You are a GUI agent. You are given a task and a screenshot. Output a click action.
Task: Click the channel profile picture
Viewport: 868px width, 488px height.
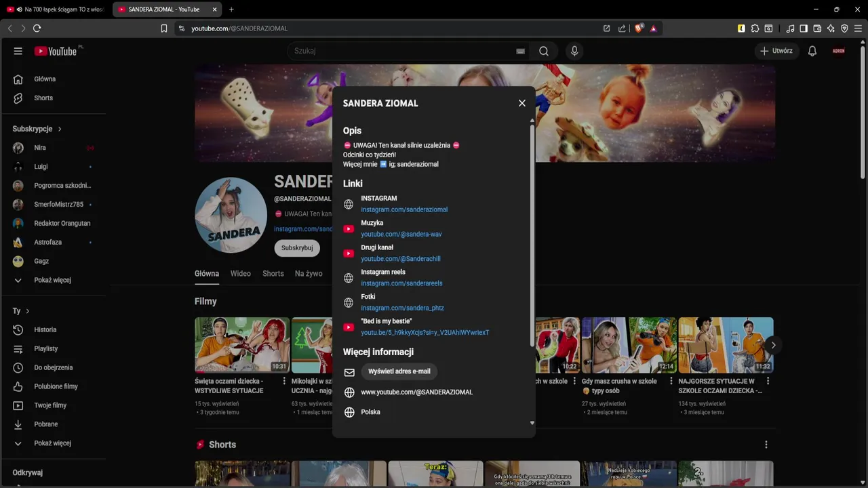pyautogui.click(x=231, y=215)
